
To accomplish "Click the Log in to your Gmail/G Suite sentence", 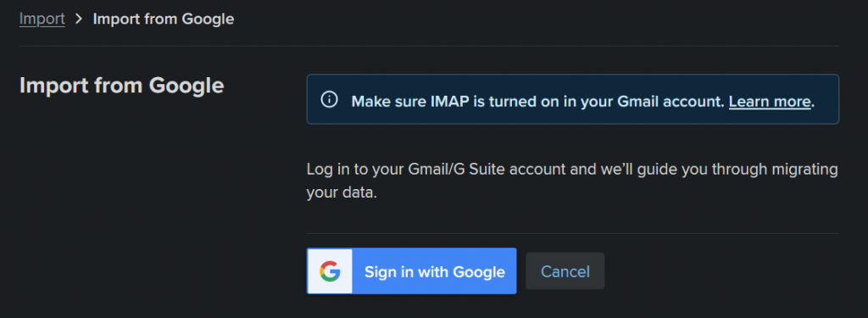I will (x=572, y=169).
